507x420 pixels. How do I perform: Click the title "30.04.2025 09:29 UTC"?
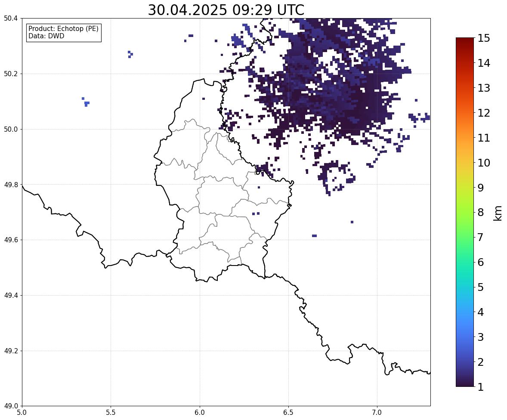click(226, 10)
